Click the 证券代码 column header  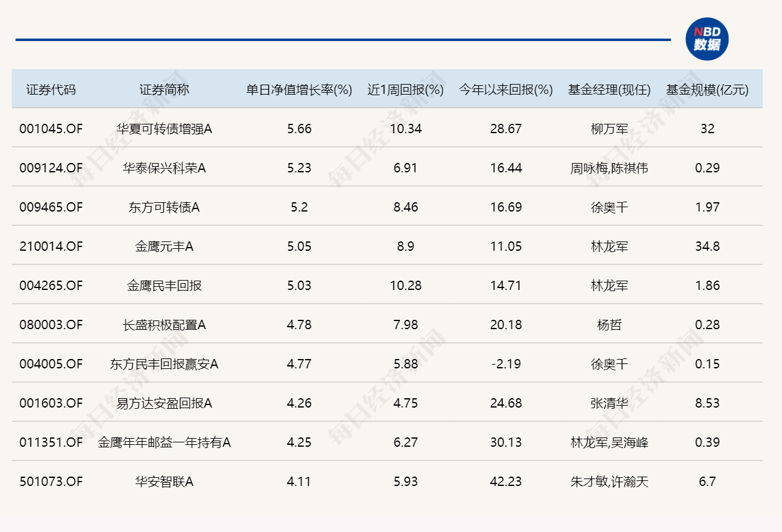(x=51, y=90)
